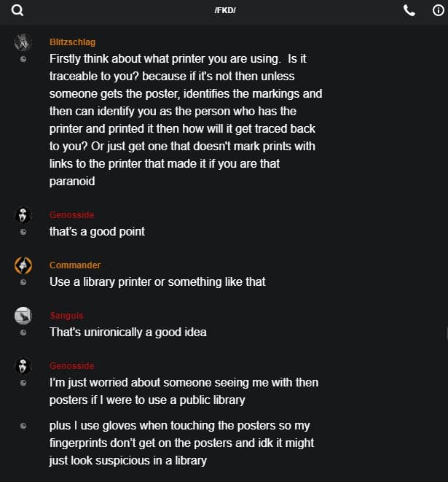Screen dimensions: 448x482
Task: Click the clock icon beside "plus I use gloves"
Action: (23, 425)
